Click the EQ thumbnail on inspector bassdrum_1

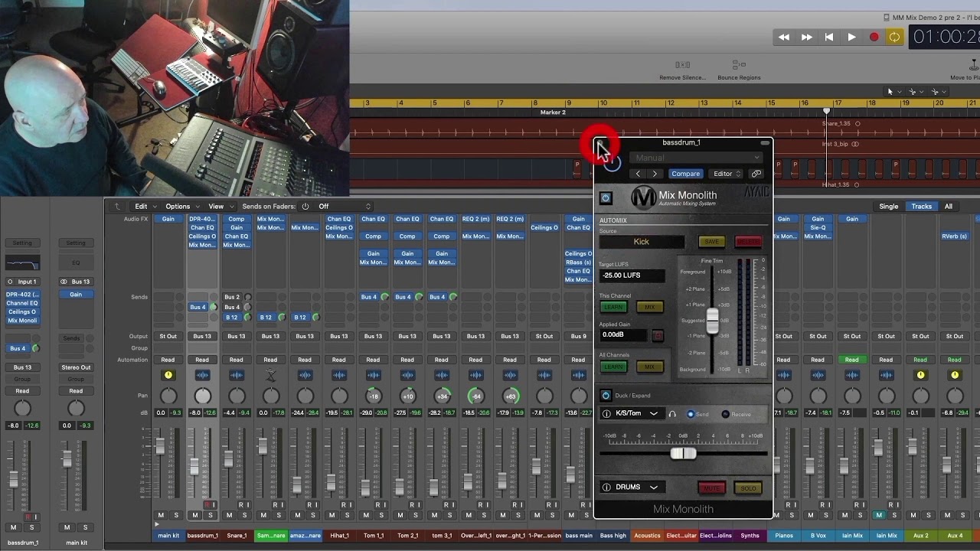(22, 263)
